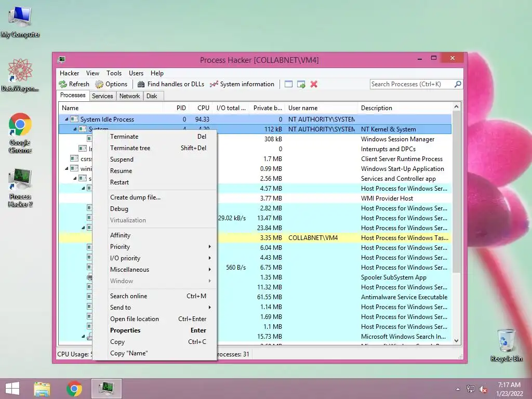
Task: Open Chrome from the taskbar
Action: pos(74,389)
